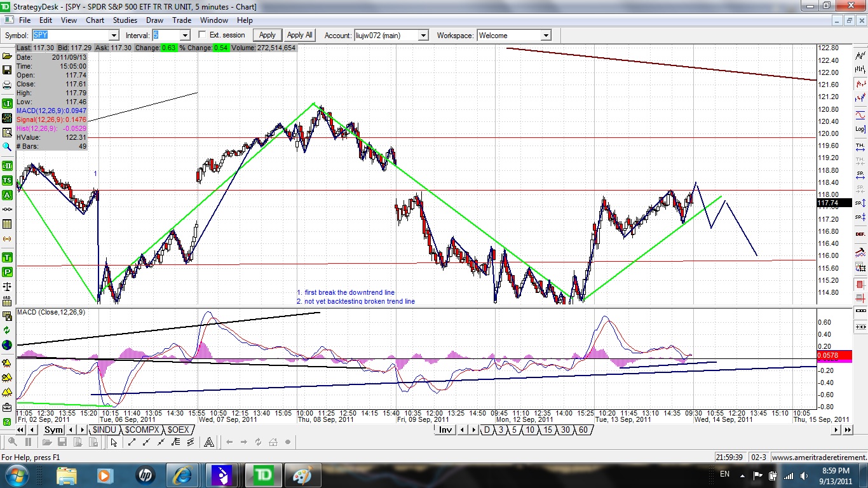This screenshot has width=868, height=488.
Task: Switch to the $OEX symbol tab
Action: click(x=179, y=430)
